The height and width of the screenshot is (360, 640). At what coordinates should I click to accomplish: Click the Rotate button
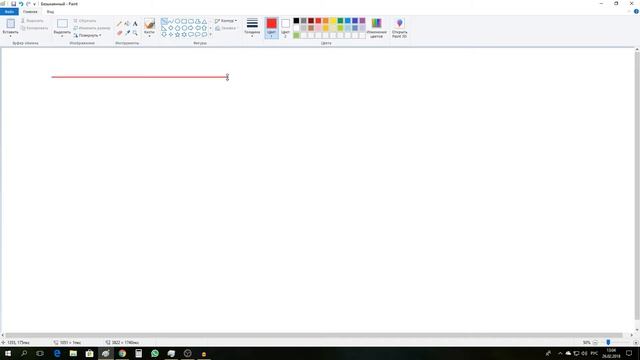(x=87, y=36)
